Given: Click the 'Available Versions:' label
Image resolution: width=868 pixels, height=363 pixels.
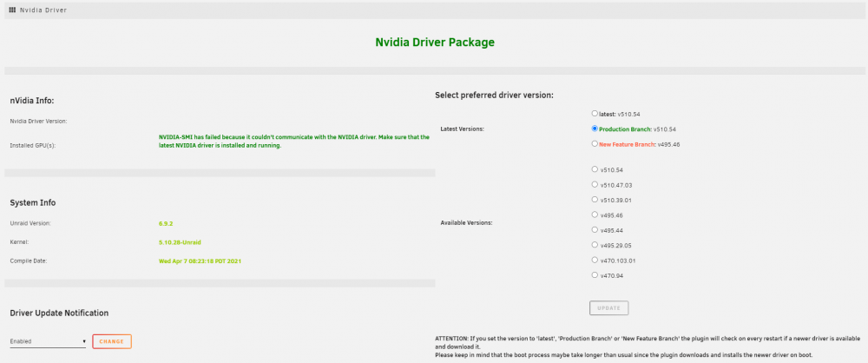Looking at the screenshot, I should [x=466, y=223].
